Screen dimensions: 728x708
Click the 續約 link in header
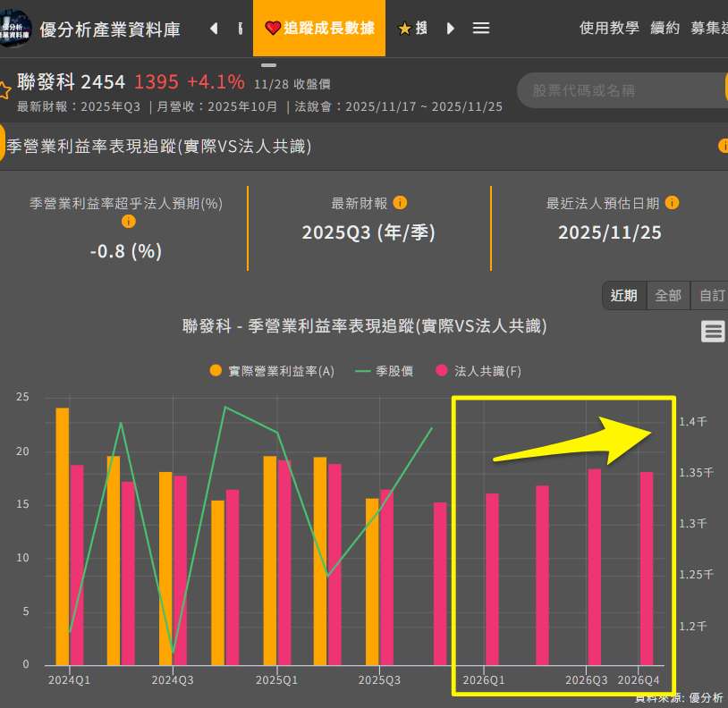pyautogui.click(x=665, y=29)
